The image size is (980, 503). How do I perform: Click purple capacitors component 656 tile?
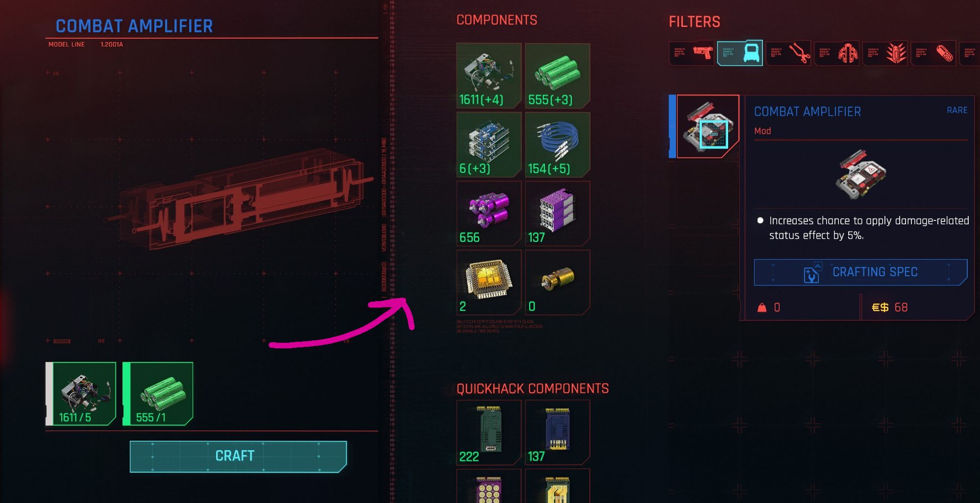[x=489, y=214]
